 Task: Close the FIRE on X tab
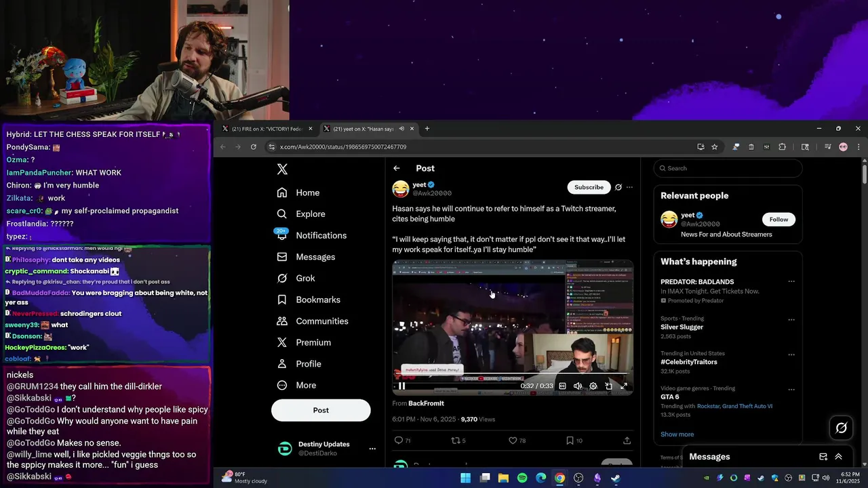pyautogui.click(x=311, y=129)
